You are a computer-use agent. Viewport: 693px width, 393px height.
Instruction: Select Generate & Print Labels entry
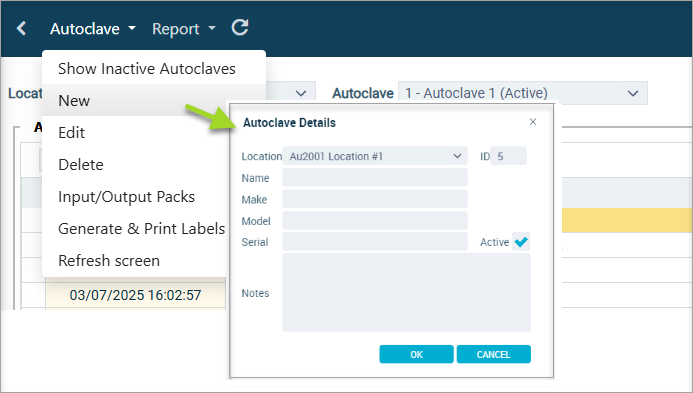[x=135, y=229]
